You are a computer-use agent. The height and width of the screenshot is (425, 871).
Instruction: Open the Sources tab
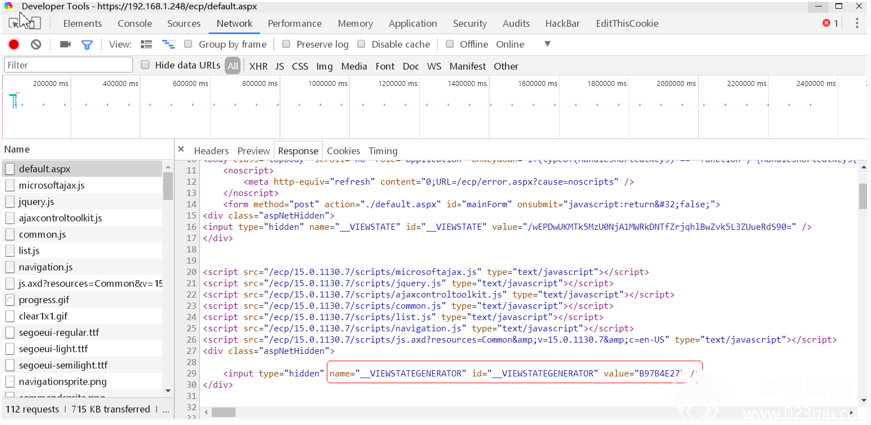pos(184,23)
